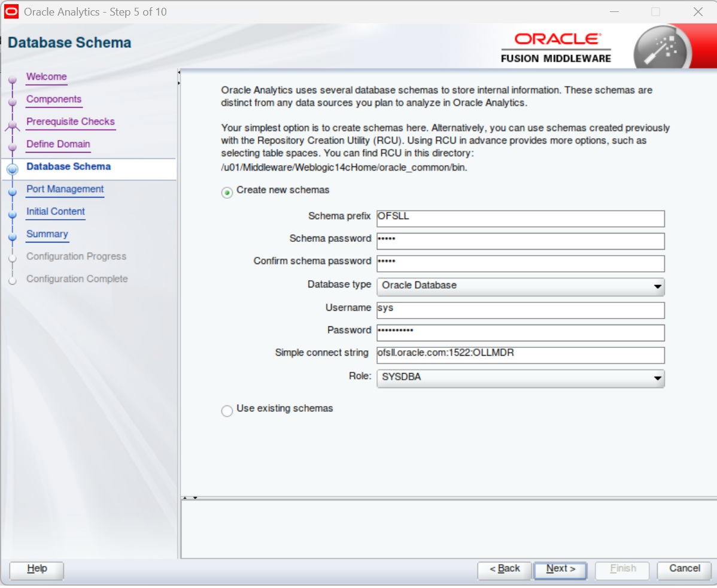Open the Database type dropdown
This screenshot has height=588, width=717.
pyautogui.click(x=520, y=286)
